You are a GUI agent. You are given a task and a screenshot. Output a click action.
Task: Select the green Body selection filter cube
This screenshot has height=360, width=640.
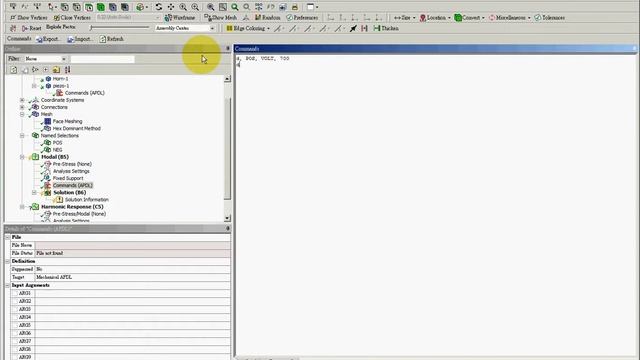[101, 7]
